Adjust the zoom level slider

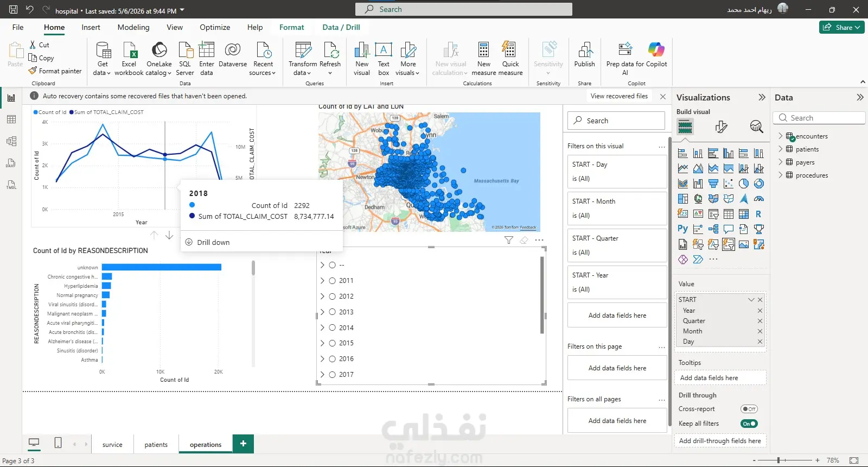(x=778, y=460)
